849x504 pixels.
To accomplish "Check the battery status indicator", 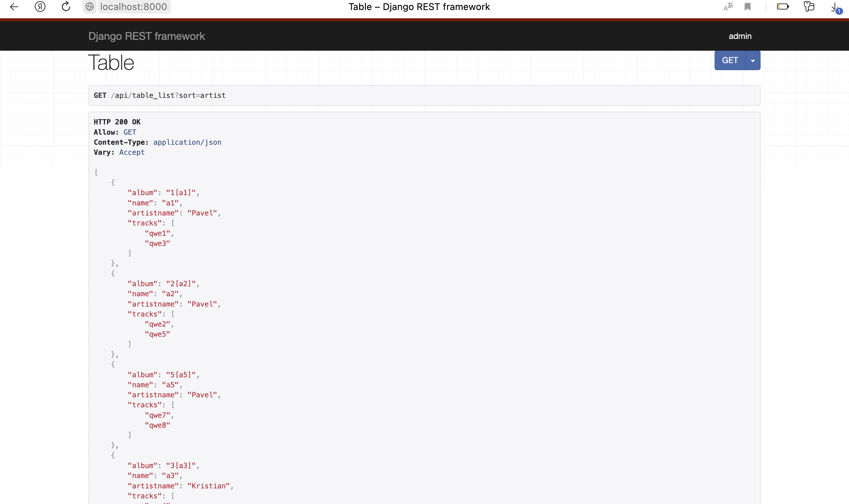I will (x=783, y=7).
